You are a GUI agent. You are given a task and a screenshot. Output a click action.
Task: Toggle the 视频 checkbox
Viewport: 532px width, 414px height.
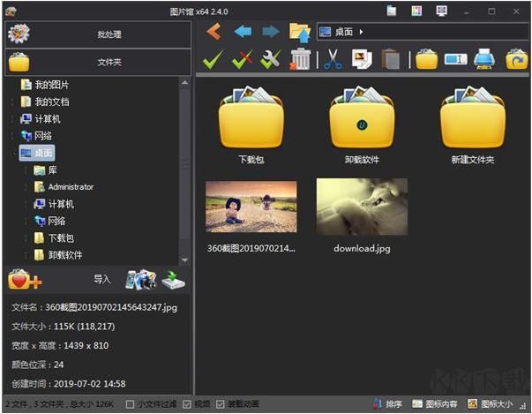point(187,404)
